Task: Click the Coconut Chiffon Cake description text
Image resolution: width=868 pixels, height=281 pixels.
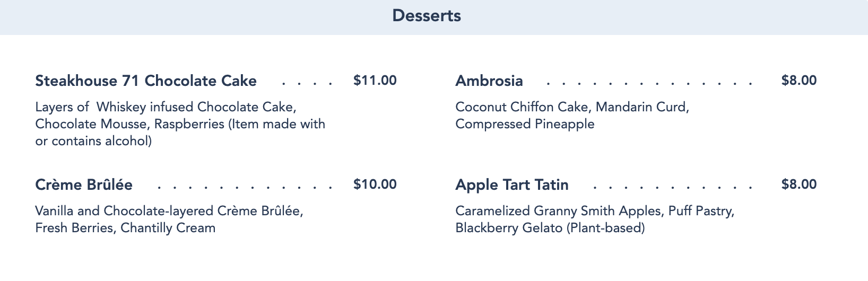Action: point(572,116)
